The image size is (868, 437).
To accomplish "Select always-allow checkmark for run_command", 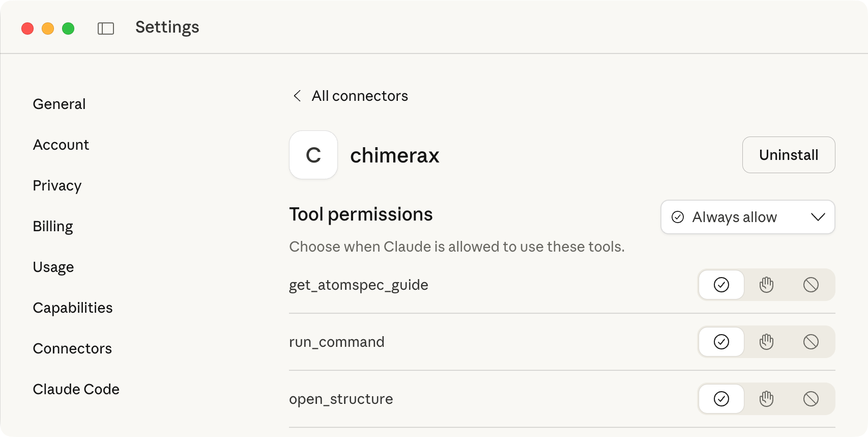I will [x=721, y=342].
